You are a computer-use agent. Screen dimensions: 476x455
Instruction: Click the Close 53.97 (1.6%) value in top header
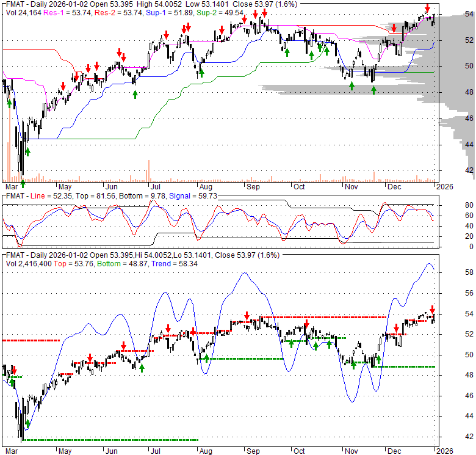point(265,4)
